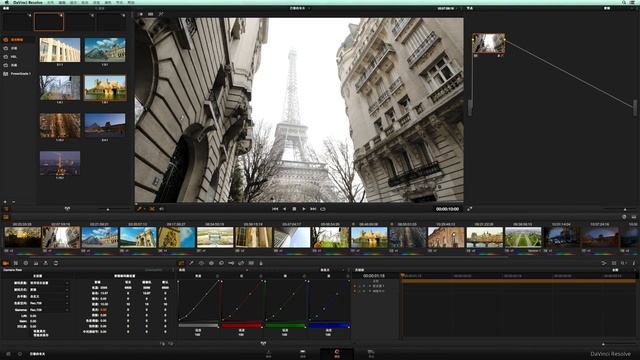The image size is (640, 360).
Task: Open the Camera Raw palette
Action: click(6, 263)
